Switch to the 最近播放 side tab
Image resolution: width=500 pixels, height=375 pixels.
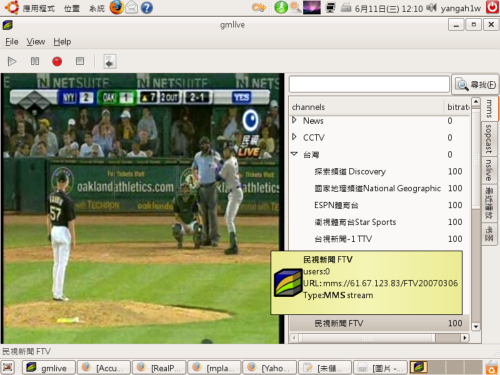click(489, 203)
